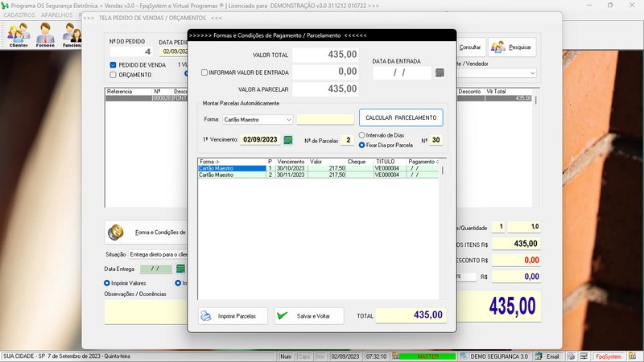The height and width of the screenshot is (362, 644).
Task: Select the Imprimir Valores radio button
Action: (x=107, y=283)
